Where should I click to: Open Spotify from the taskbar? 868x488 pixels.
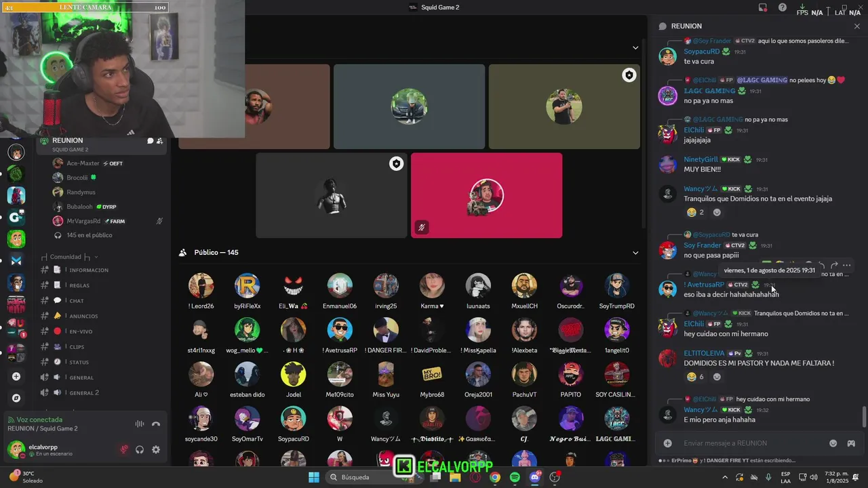point(515,477)
